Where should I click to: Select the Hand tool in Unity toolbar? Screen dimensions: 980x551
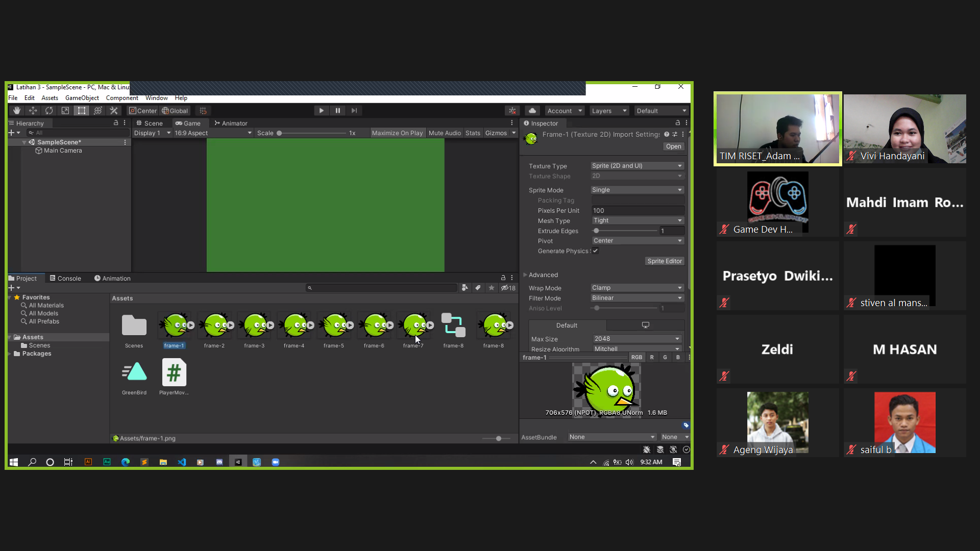coord(17,111)
